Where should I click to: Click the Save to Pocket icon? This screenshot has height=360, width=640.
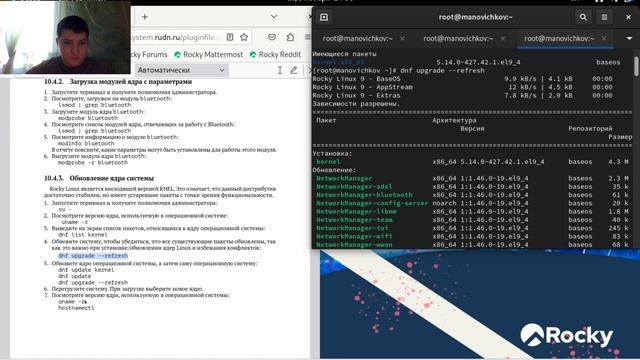272,37
